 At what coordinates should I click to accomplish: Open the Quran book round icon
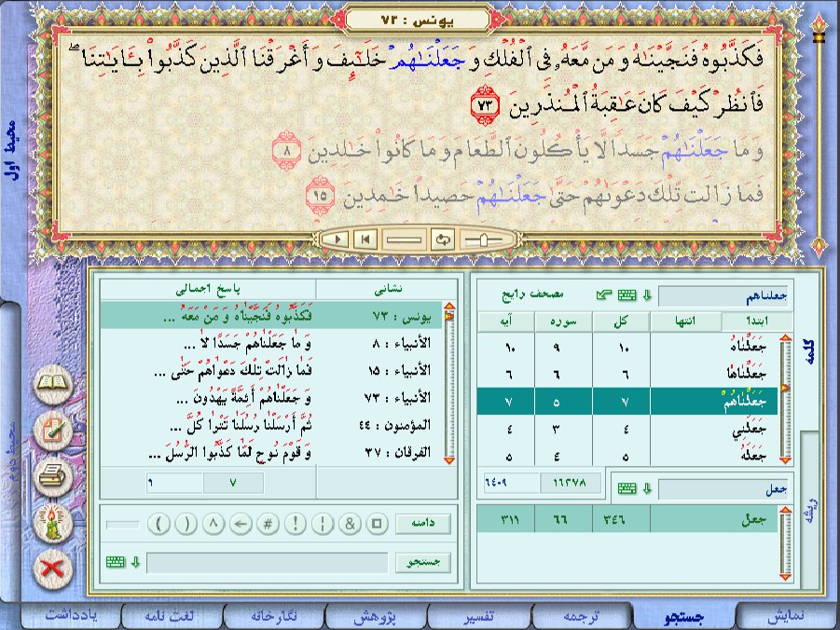point(53,384)
